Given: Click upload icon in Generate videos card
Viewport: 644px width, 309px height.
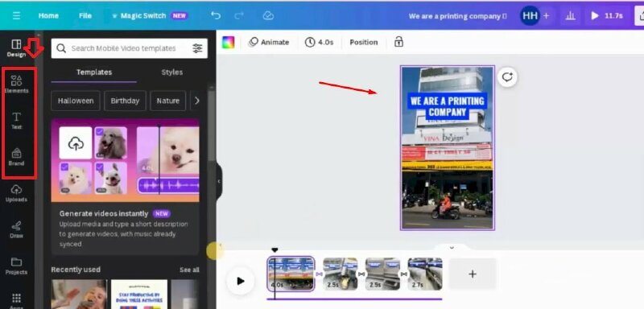Looking at the screenshot, I should (x=76, y=143).
